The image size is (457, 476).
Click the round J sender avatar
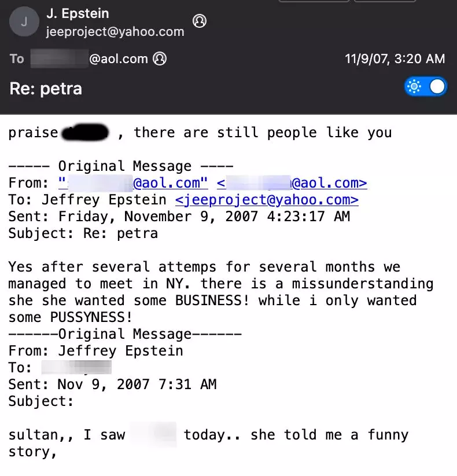pyautogui.click(x=24, y=22)
